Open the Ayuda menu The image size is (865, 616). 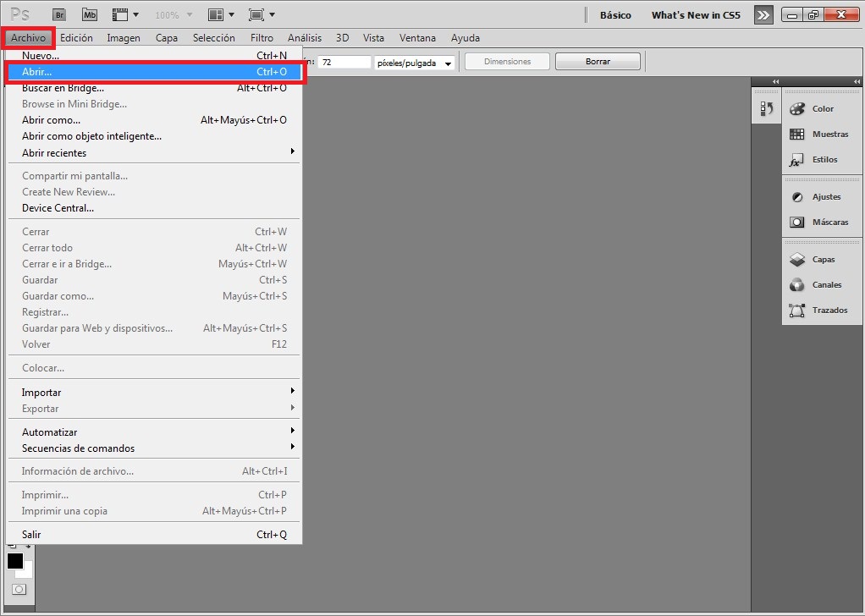465,38
